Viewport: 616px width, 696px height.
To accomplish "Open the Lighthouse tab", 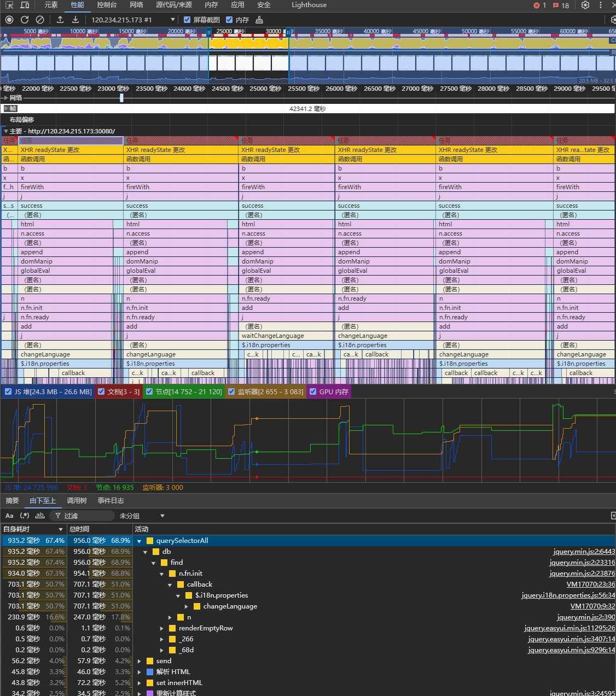I will pos(309,5).
